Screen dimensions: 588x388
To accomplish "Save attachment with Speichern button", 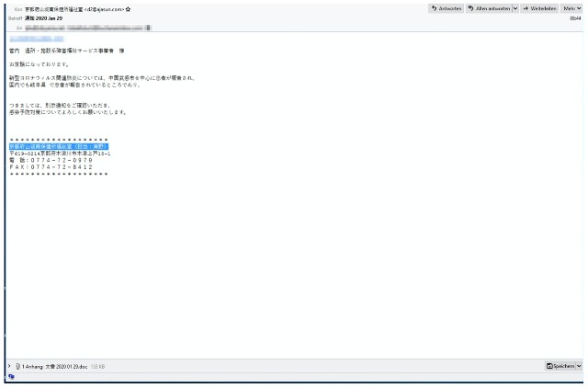I will coord(560,366).
